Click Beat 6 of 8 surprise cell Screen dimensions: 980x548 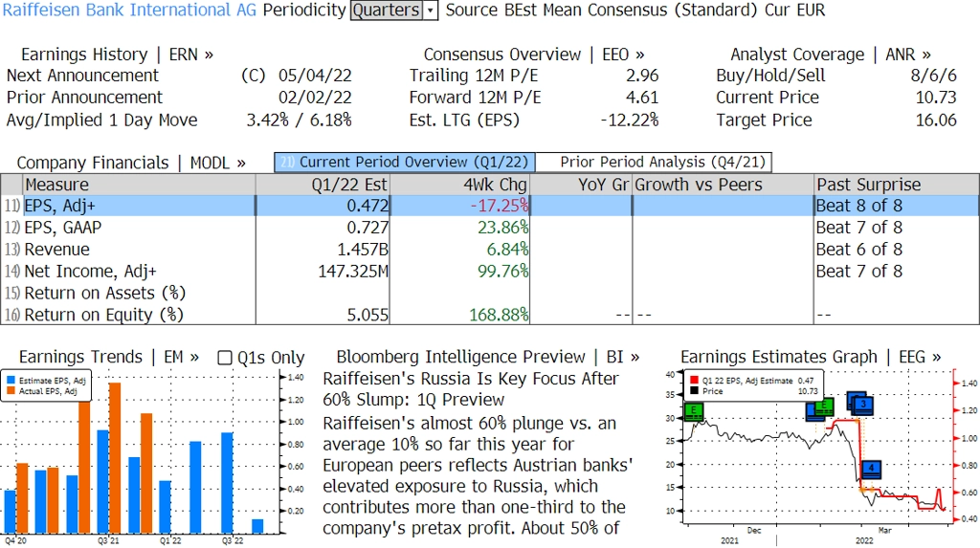[859, 250]
